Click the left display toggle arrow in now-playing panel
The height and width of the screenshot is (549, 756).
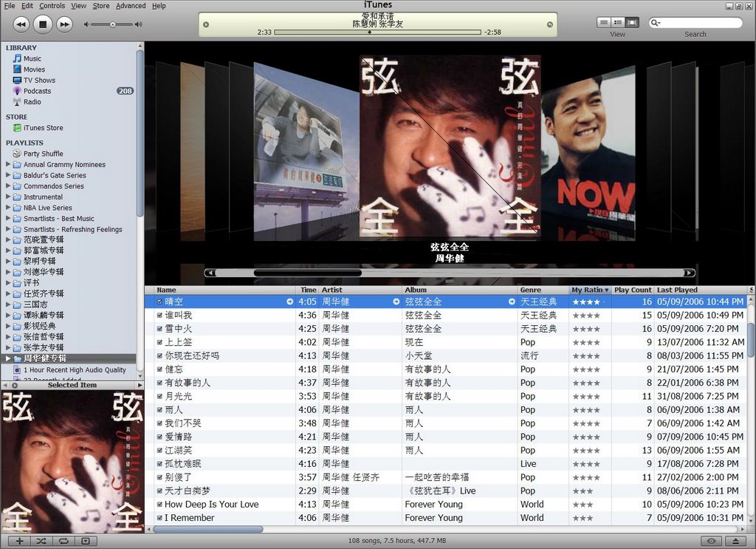pos(206,24)
